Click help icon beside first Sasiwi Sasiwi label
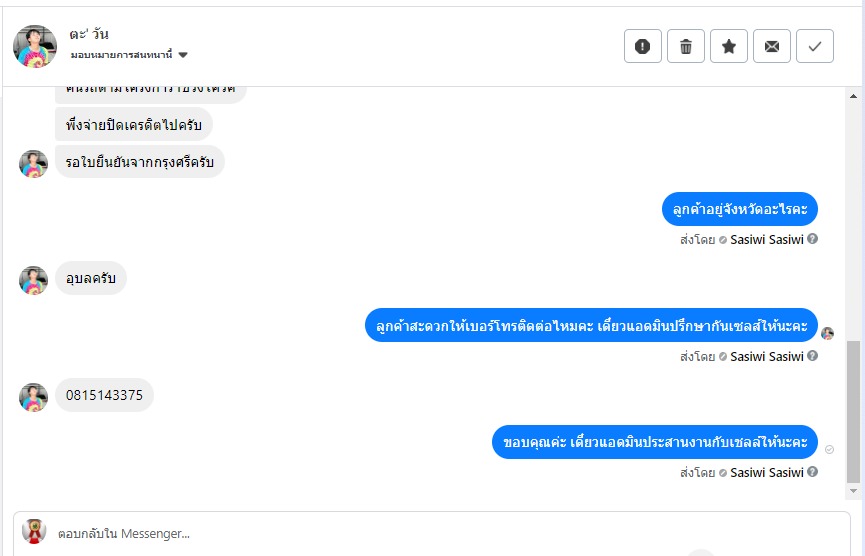This screenshot has height=556, width=865. 813,239
